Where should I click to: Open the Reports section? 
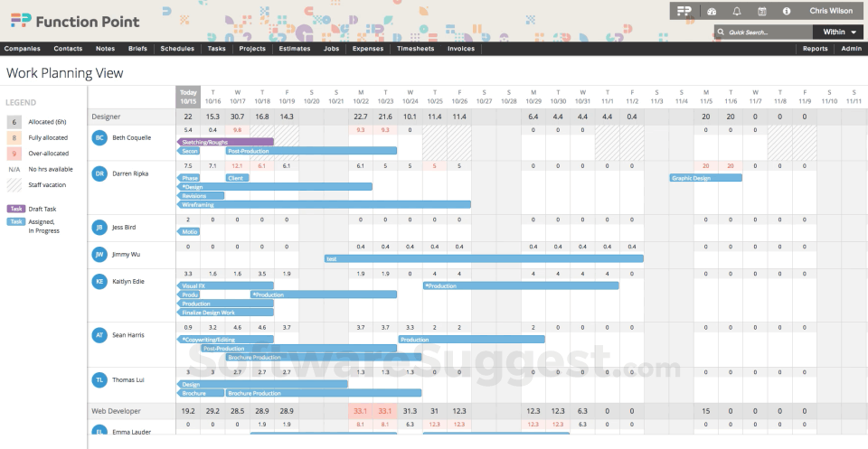(815, 49)
